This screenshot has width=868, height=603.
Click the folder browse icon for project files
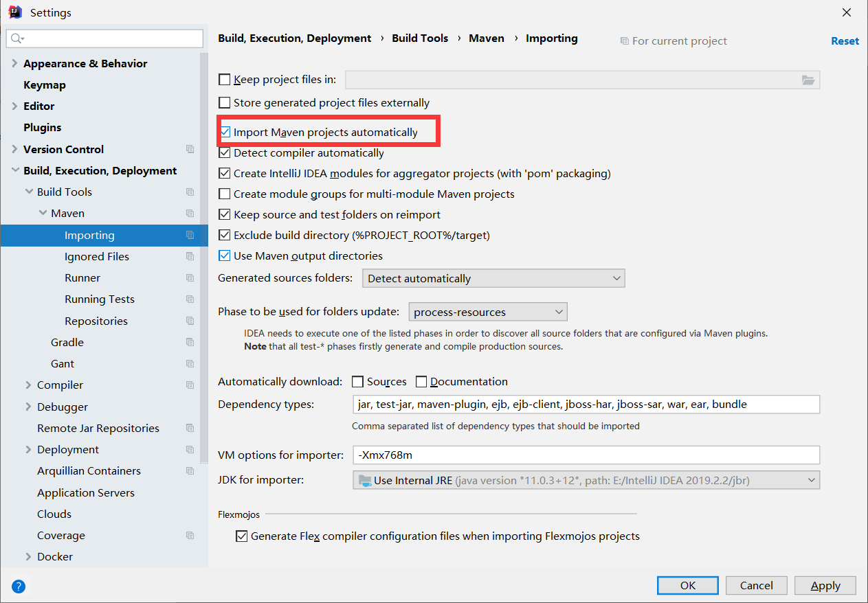click(x=808, y=80)
